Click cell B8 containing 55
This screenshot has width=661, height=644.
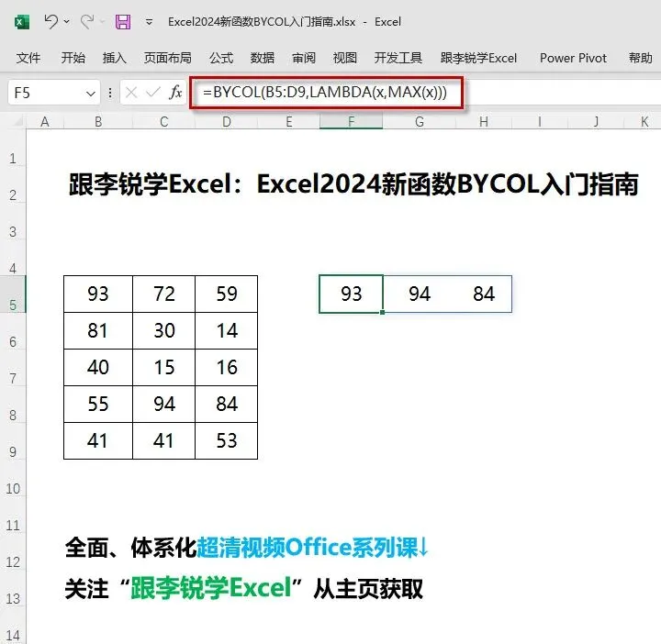tap(98, 404)
